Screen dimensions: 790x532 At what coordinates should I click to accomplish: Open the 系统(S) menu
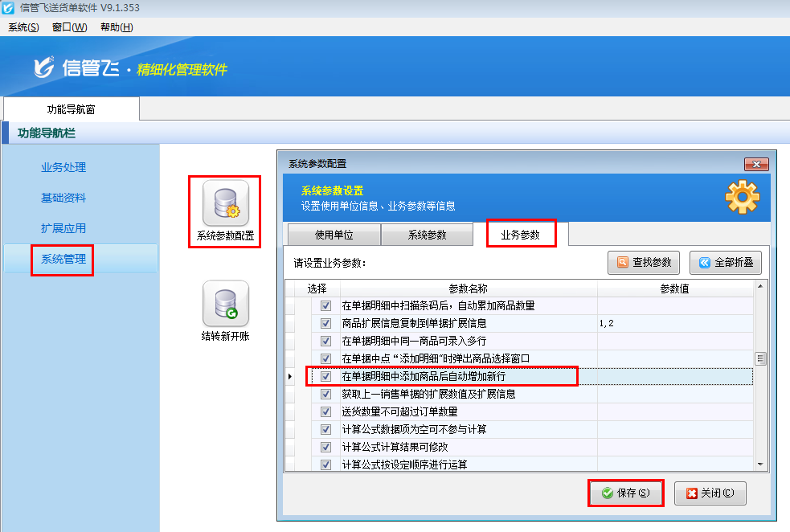pos(23,27)
